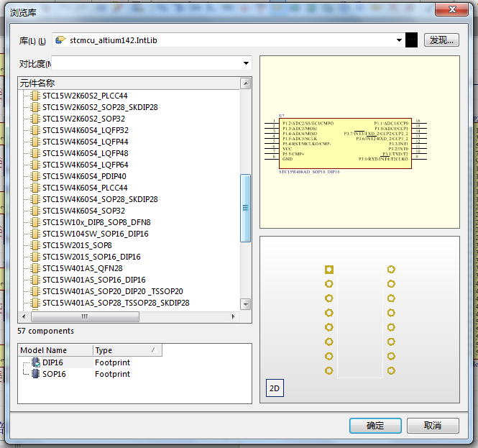Click the SOP16 footprint model icon
478x448 pixels.
point(36,374)
